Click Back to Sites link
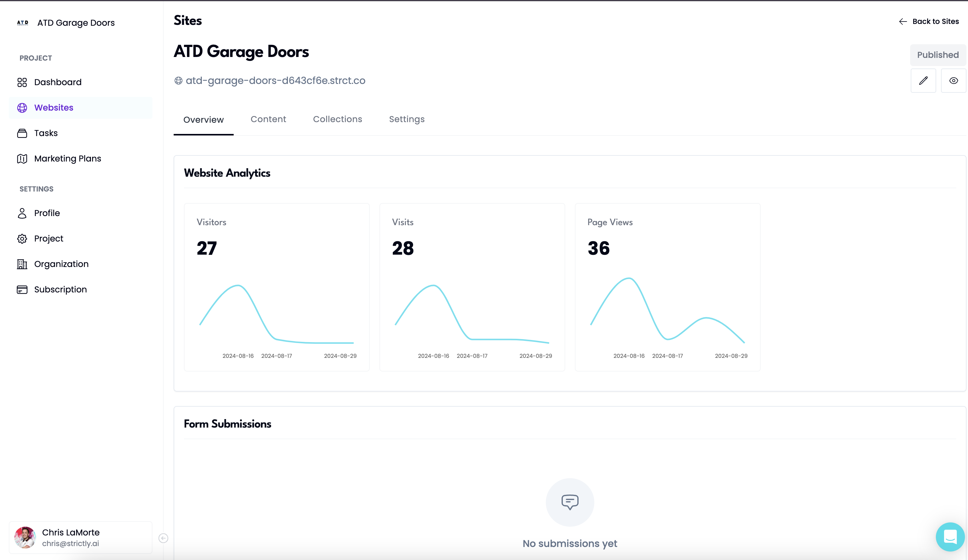Image resolution: width=968 pixels, height=560 pixels. [929, 22]
